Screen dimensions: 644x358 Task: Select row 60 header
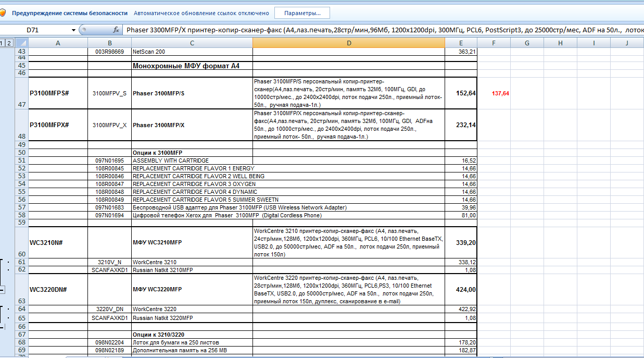21,242
